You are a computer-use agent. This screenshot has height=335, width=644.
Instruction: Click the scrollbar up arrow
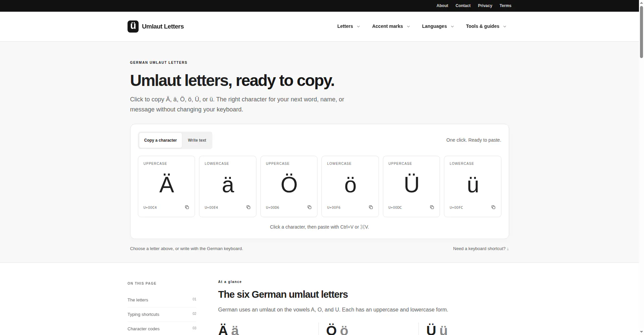tap(641, 3)
